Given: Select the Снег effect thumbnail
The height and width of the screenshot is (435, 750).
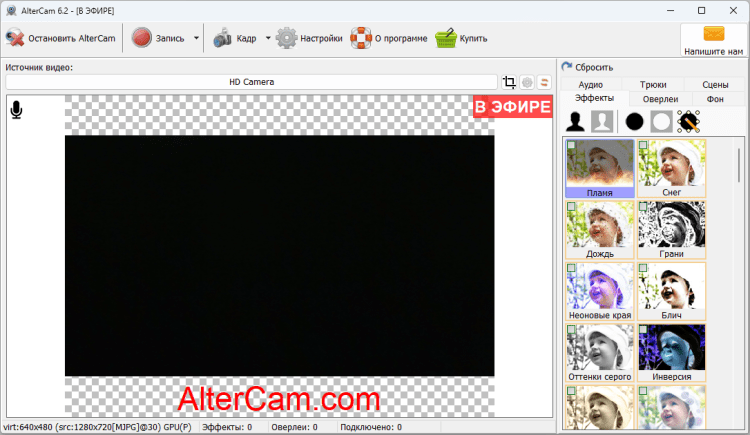Looking at the screenshot, I should (x=672, y=168).
